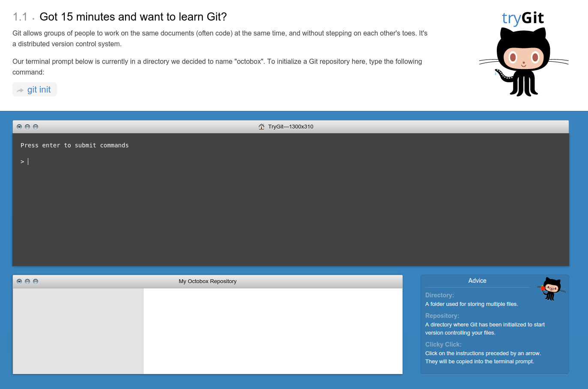Viewport: 588px width, 389px height.
Task: Click the rightmost window circle on the terminal
Action: 36,127
